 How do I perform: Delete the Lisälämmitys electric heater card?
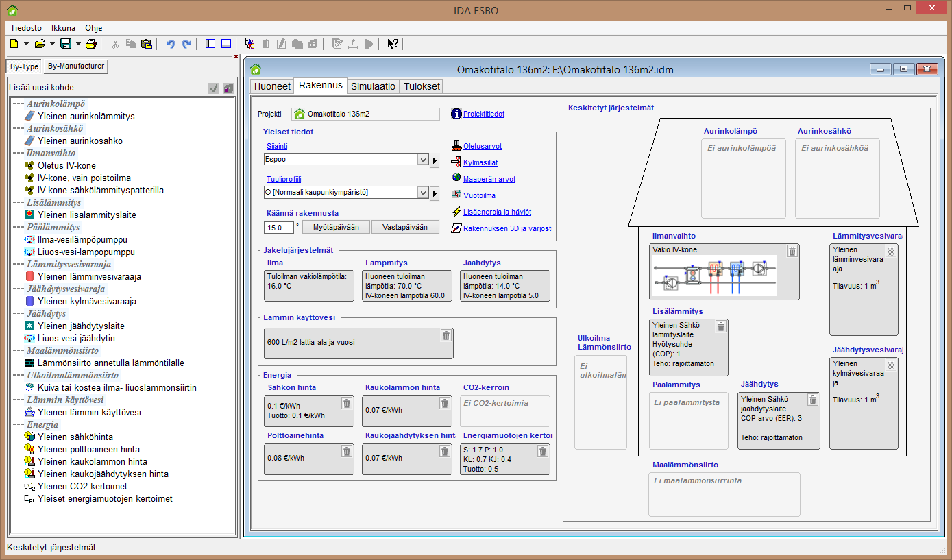click(x=720, y=327)
